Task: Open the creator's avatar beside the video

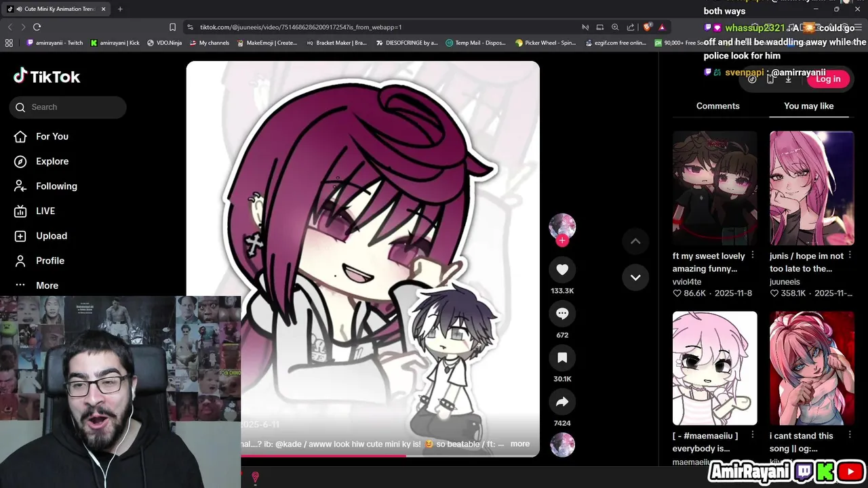Action: (x=562, y=226)
